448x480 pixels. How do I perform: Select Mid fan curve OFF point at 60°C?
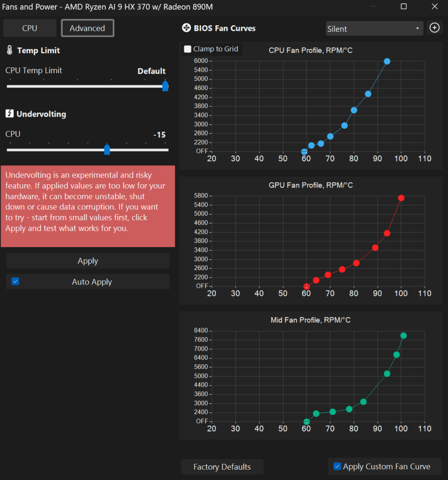[x=306, y=422]
